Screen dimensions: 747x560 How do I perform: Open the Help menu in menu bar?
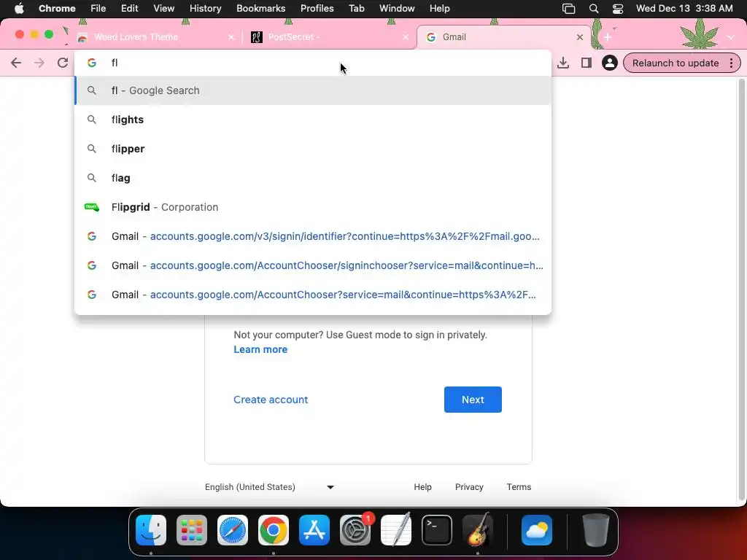click(439, 9)
